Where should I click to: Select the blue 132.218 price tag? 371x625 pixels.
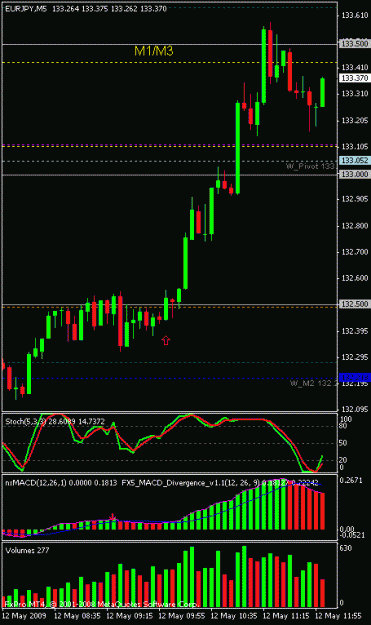354,377
